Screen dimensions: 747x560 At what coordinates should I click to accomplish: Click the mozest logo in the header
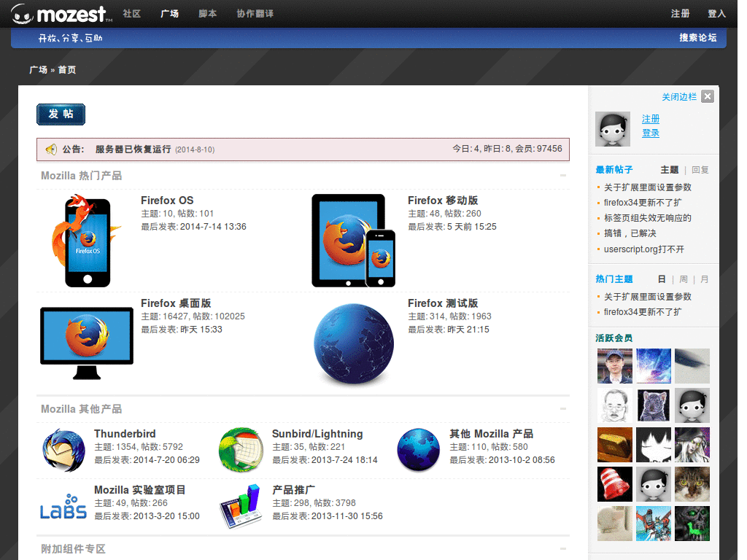tap(58, 13)
